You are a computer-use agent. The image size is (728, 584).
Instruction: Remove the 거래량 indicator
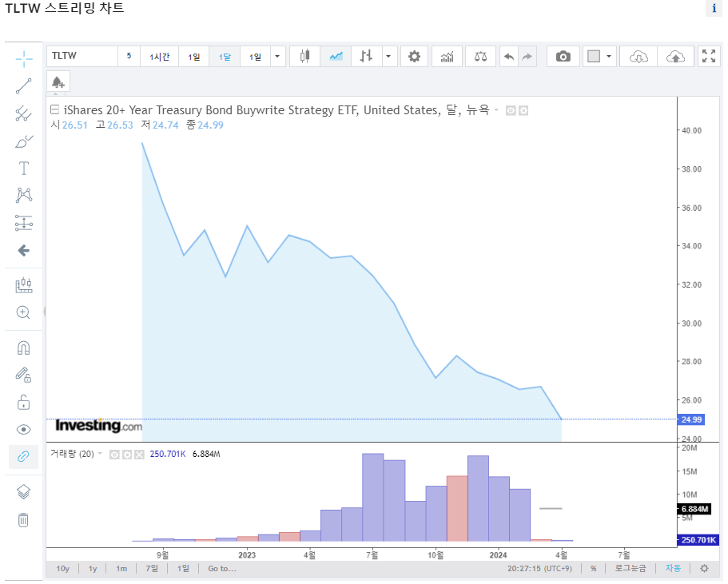click(139, 455)
